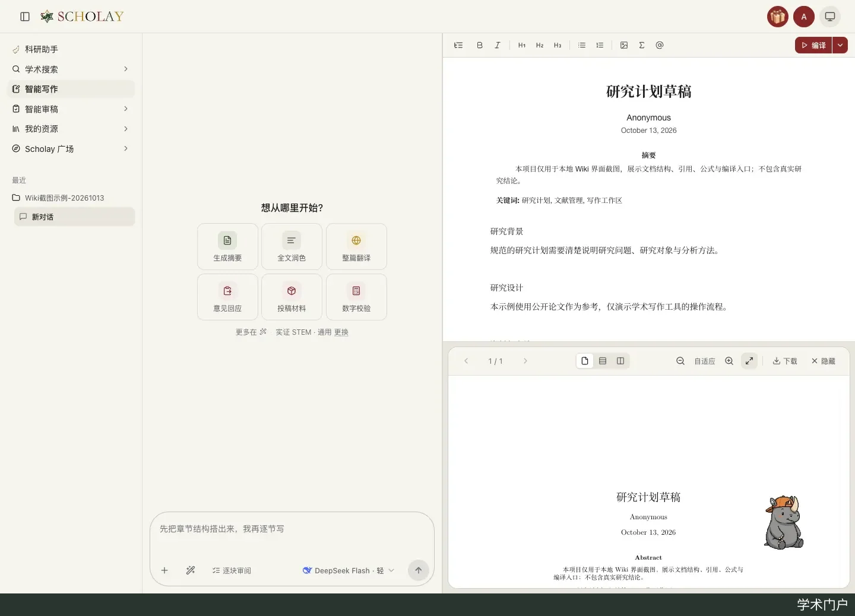Click the 编译 compile button
The width and height of the screenshot is (855, 616).
coord(813,45)
